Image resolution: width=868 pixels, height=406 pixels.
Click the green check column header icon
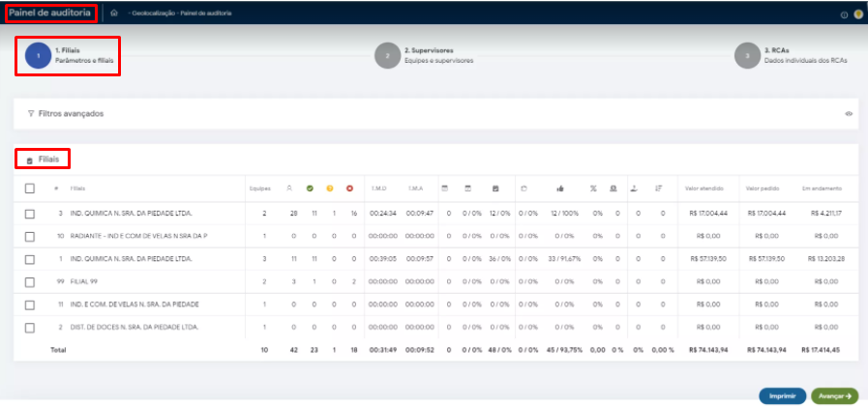tap(310, 188)
